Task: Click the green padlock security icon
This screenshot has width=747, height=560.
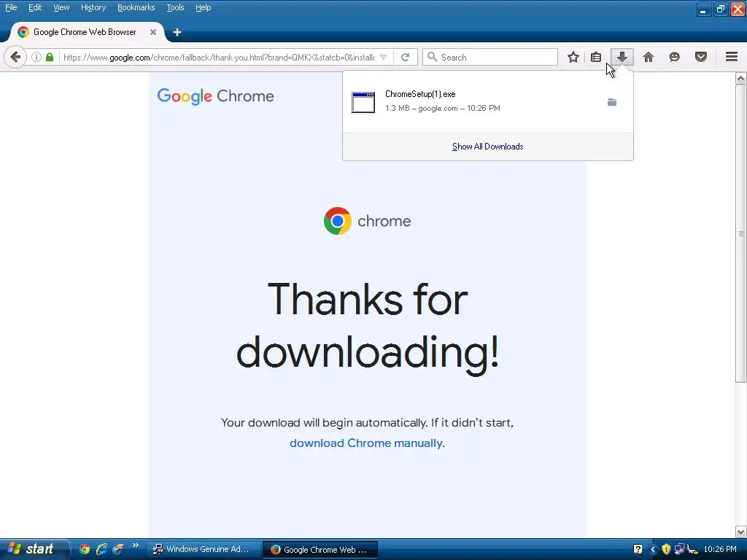Action: (x=50, y=57)
